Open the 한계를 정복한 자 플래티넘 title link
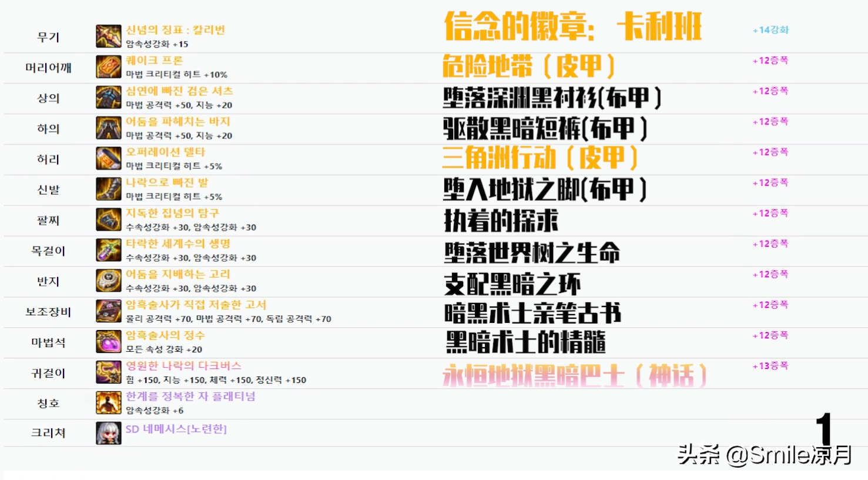868x480 pixels. tap(190, 397)
